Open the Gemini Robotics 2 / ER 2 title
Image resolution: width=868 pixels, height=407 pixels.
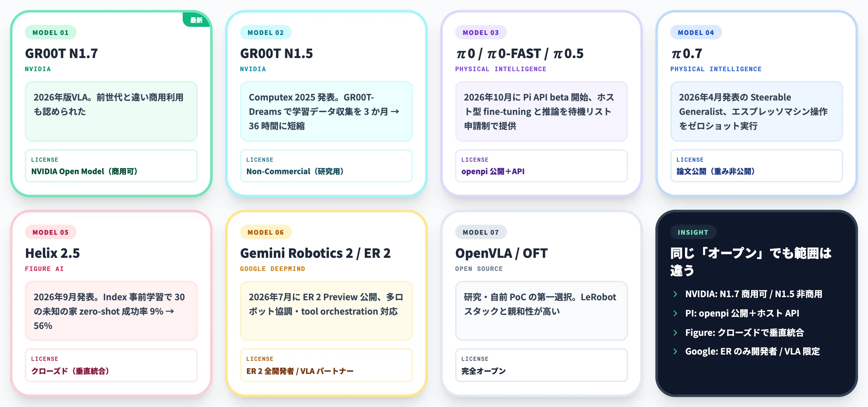pyautogui.click(x=315, y=253)
